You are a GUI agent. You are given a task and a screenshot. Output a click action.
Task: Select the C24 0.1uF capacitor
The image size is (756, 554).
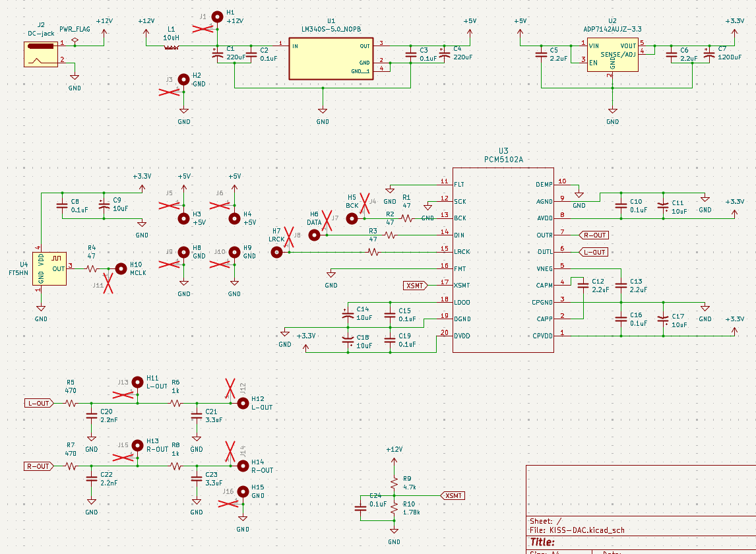(x=360, y=508)
